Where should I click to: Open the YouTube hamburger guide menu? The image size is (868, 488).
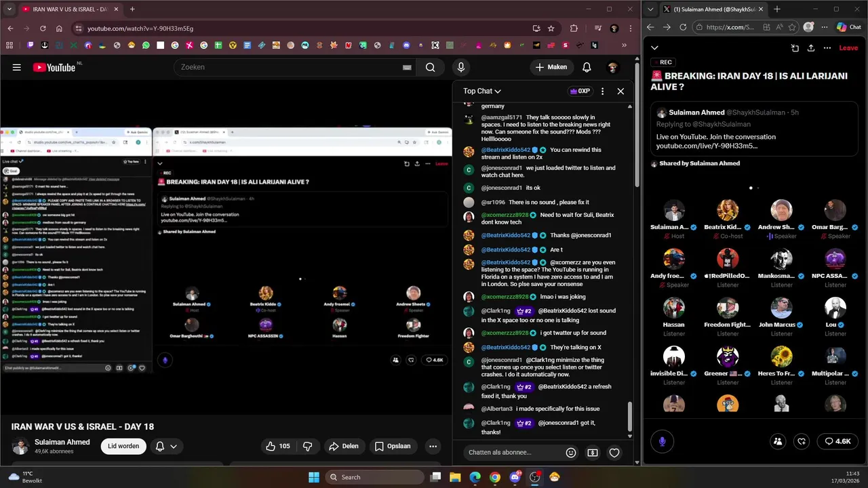click(16, 67)
